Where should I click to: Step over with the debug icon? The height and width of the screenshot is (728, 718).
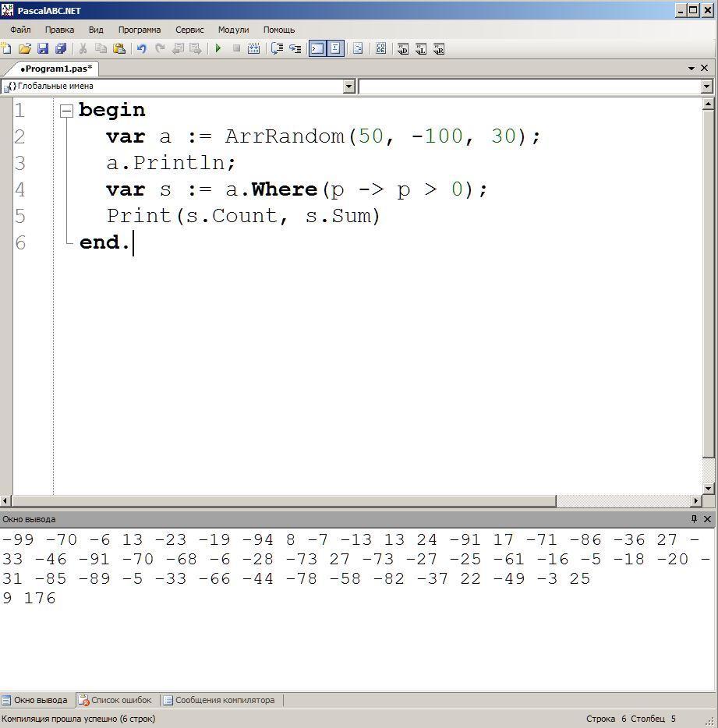295,48
